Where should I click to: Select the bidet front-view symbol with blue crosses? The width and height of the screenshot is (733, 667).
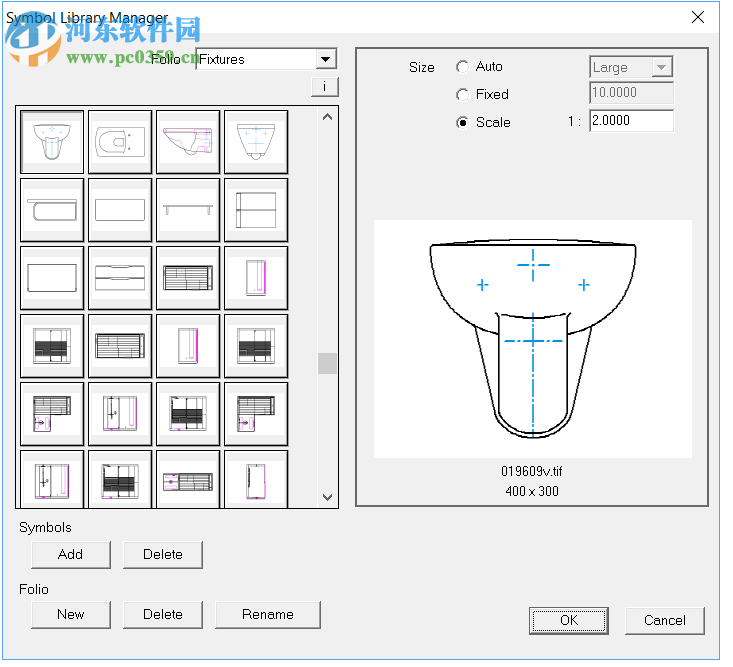(x=256, y=142)
